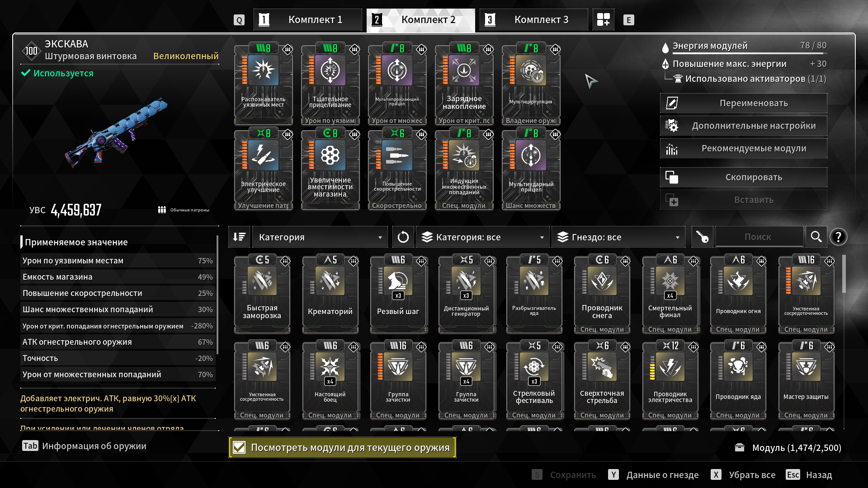Viewport: 868px width, 488px height.
Task: Open Рекомендуемые модули
Action: (x=744, y=148)
